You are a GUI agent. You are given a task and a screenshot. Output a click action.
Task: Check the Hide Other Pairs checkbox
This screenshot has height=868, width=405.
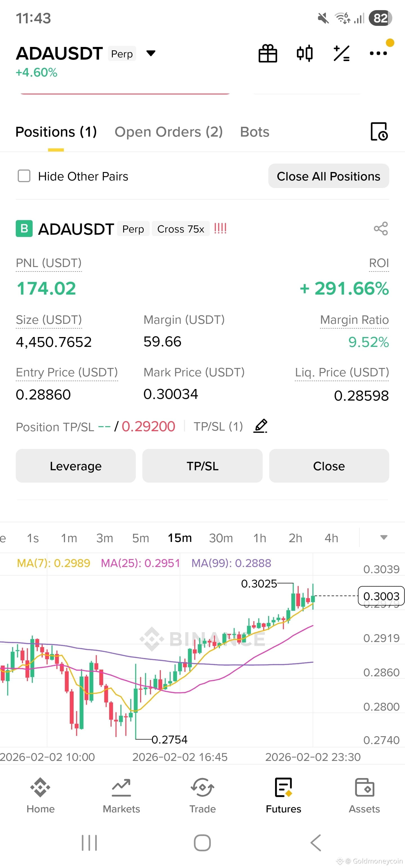tap(24, 176)
